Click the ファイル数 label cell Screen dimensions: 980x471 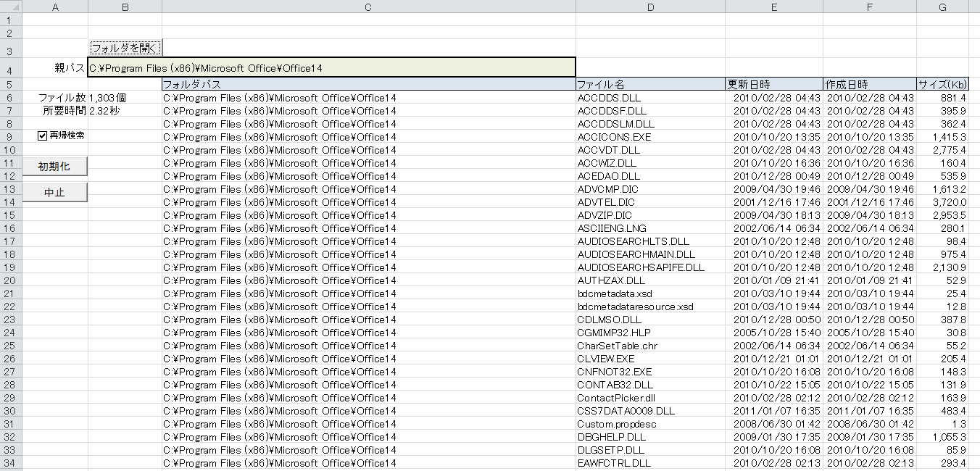tap(55, 97)
